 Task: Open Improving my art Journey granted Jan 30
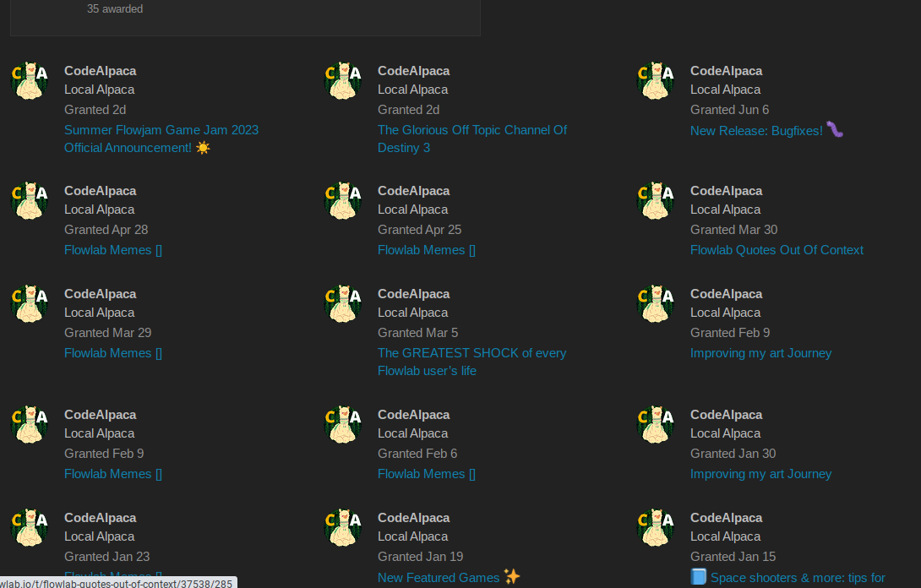[x=760, y=474]
